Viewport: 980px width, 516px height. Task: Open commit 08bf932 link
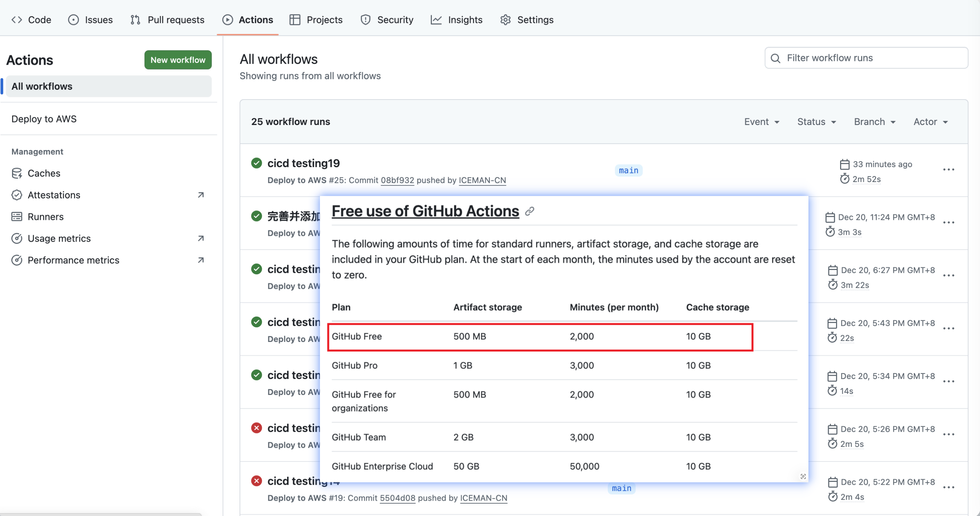(x=397, y=180)
